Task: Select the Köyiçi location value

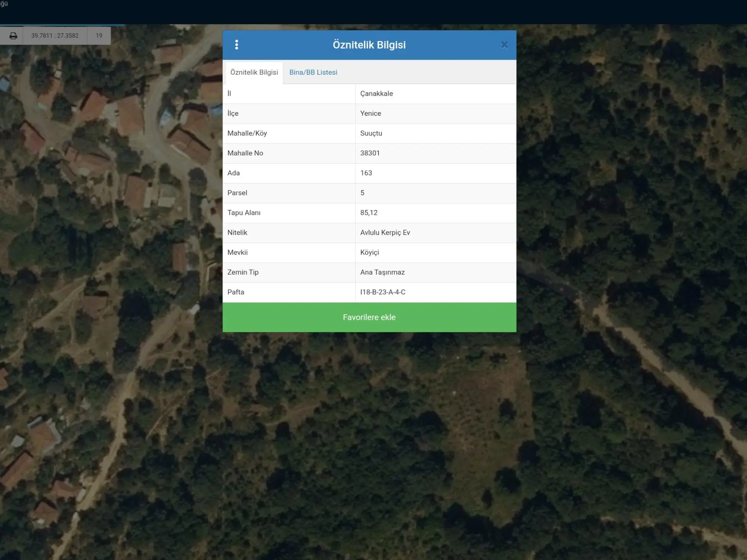Action: tap(369, 253)
